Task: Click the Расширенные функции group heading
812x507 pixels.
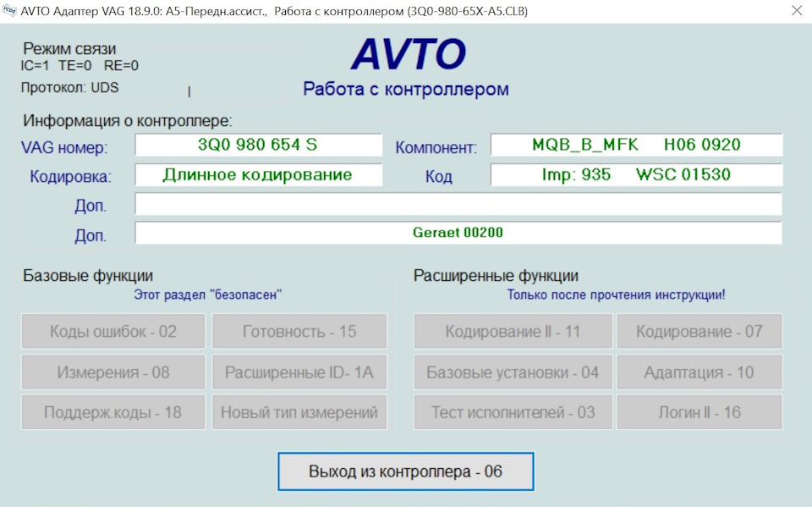Action: [496, 276]
